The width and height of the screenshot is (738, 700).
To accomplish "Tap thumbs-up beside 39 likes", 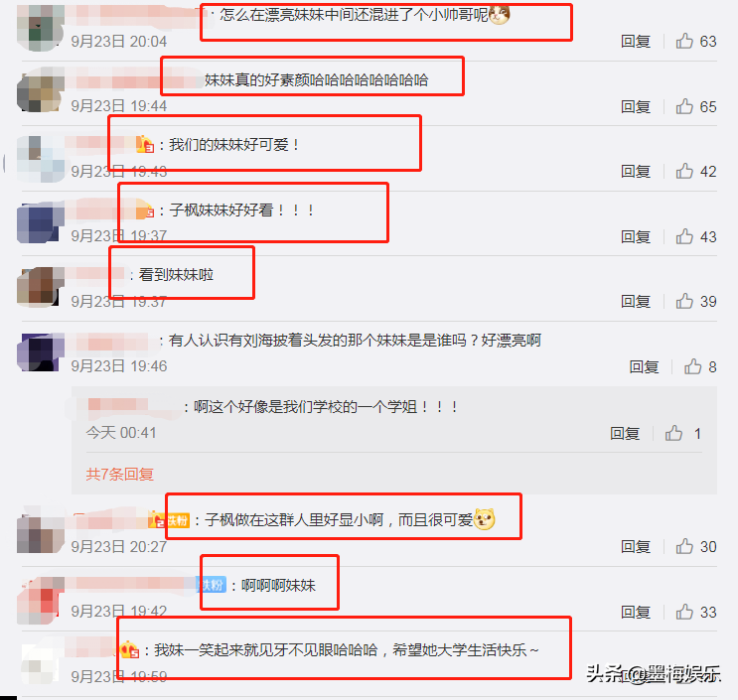I will (684, 301).
